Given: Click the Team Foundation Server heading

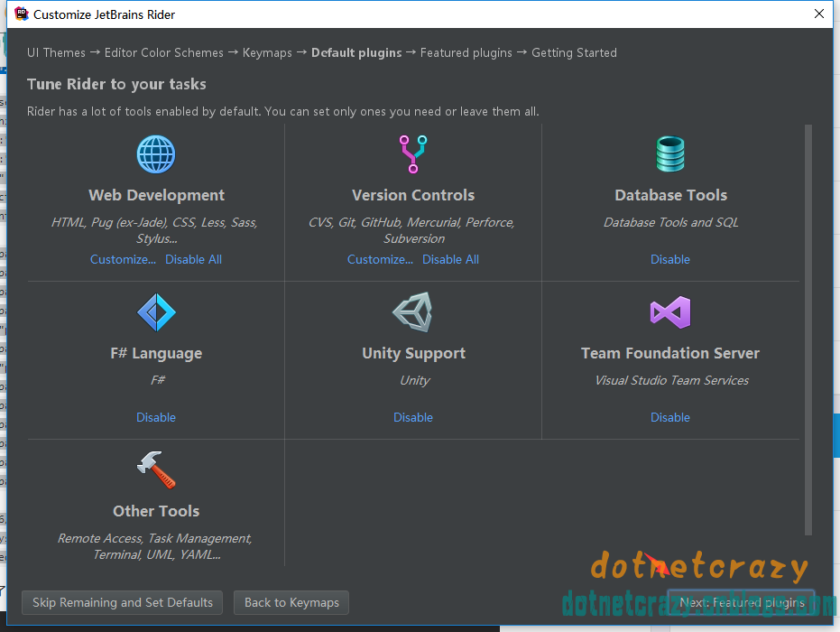Looking at the screenshot, I should click(x=670, y=353).
